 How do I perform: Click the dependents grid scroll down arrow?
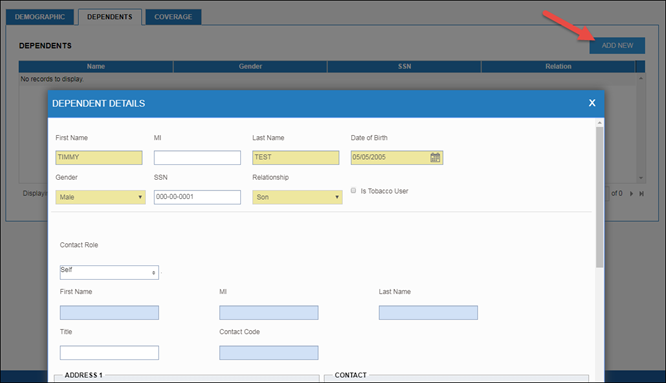coord(641,178)
